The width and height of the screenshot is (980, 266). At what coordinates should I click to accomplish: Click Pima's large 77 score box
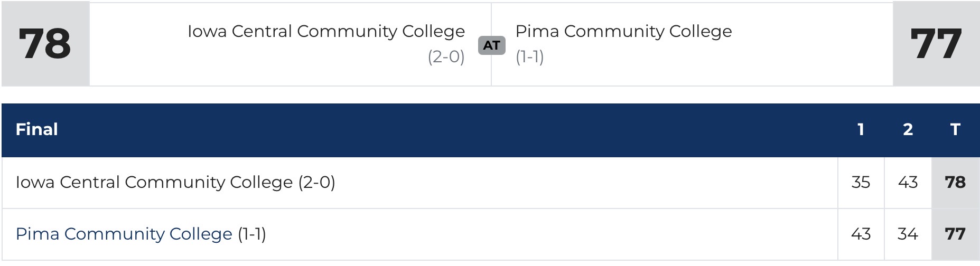click(936, 44)
